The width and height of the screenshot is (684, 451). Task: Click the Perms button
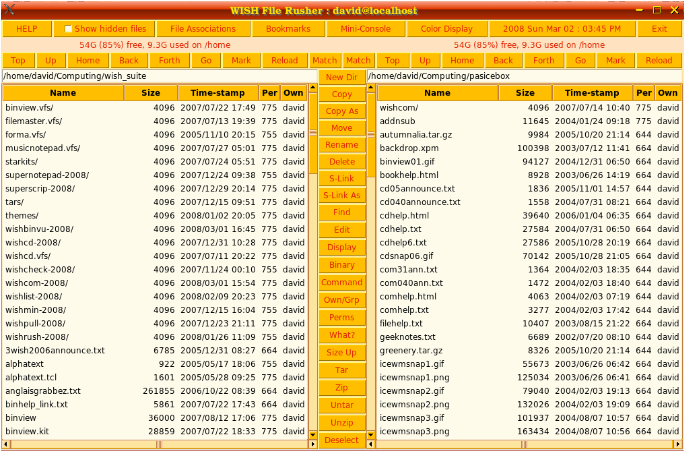pyautogui.click(x=342, y=318)
